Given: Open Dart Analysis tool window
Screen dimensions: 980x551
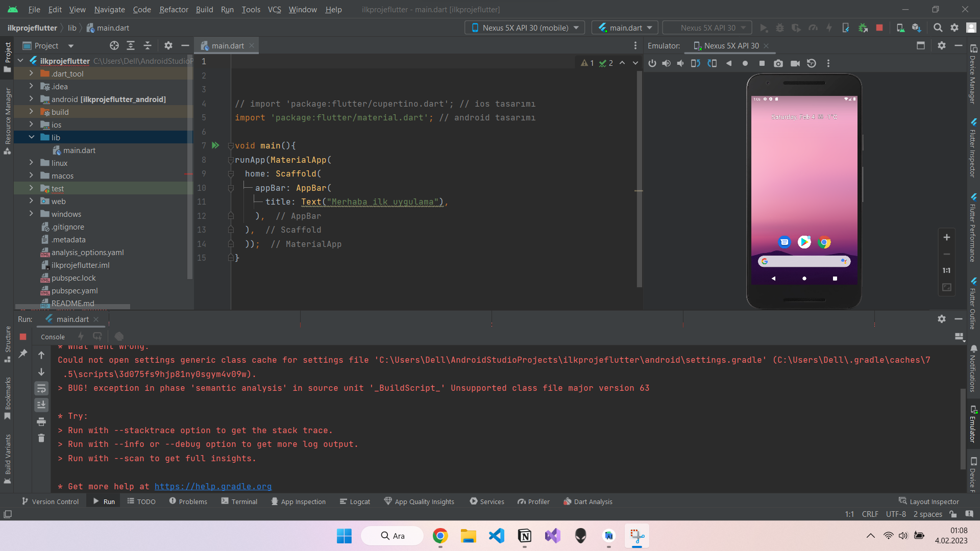Looking at the screenshot, I should click(x=588, y=502).
